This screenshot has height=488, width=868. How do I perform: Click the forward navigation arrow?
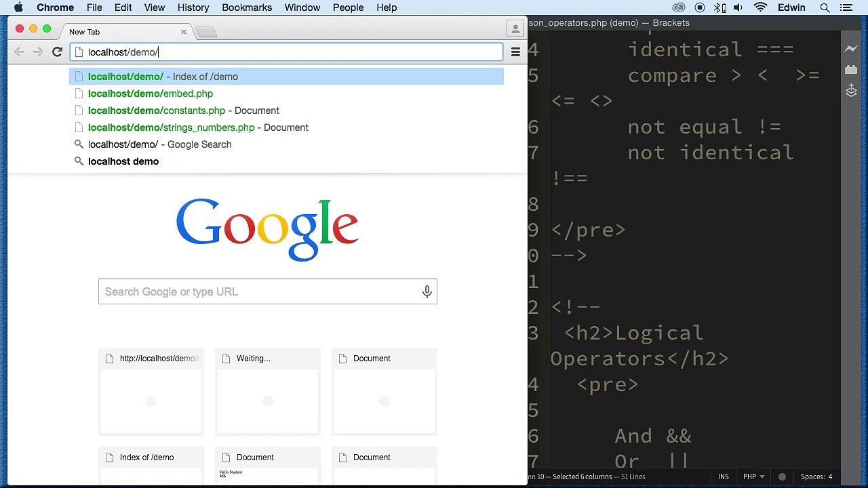(x=38, y=52)
